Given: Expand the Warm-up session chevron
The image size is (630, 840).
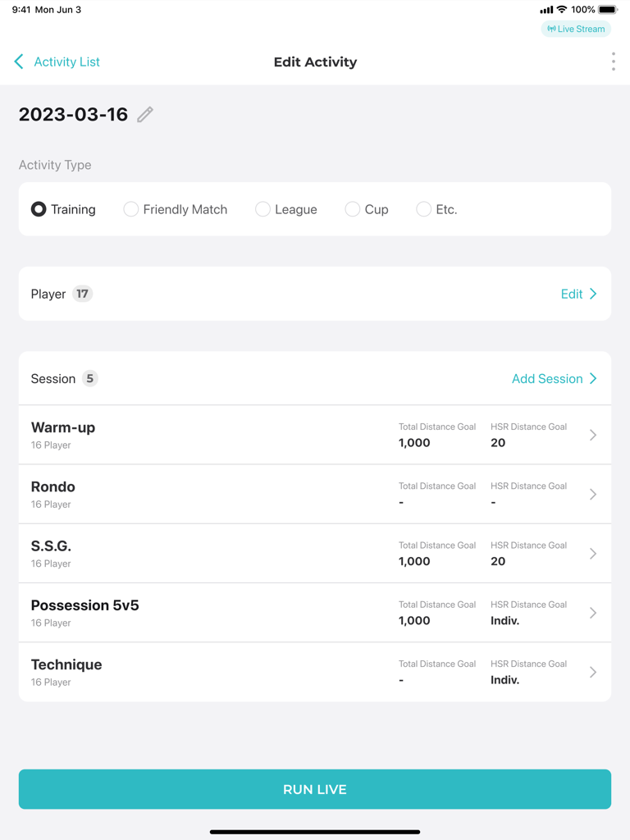Looking at the screenshot, I should 593,435.
